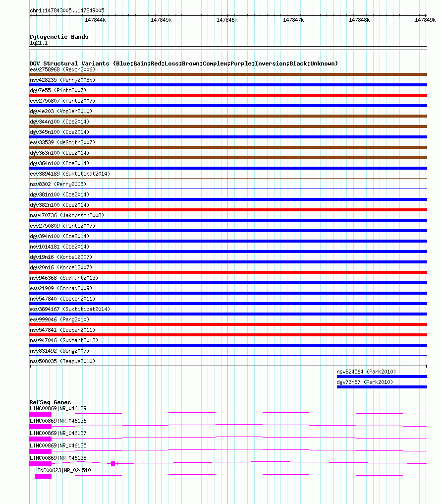Click the magenta exon block of LINC00623
Screen dimensions: 441x504
(x=43, y=476)
